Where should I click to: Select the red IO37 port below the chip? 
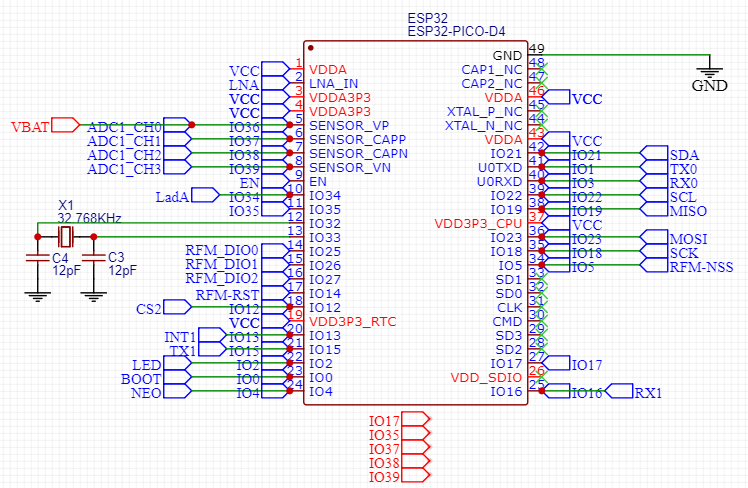416,447
